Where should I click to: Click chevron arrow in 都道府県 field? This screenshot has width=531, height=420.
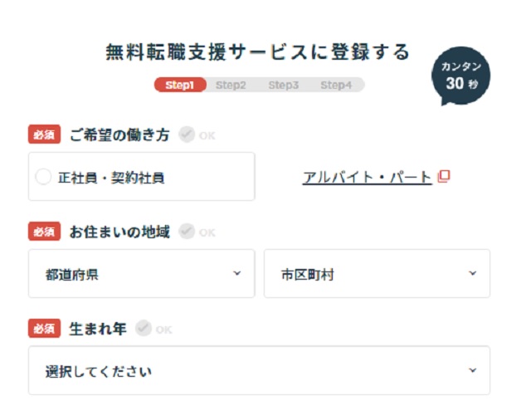pos(237,273)
